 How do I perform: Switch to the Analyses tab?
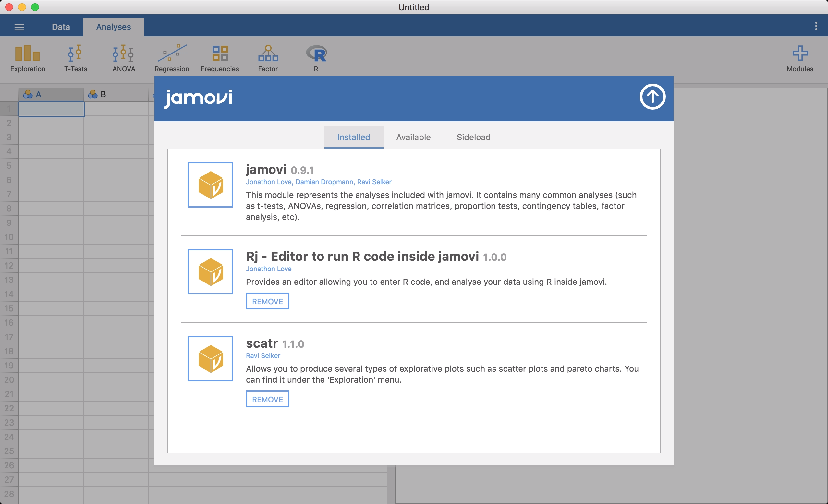click(114, 27)
